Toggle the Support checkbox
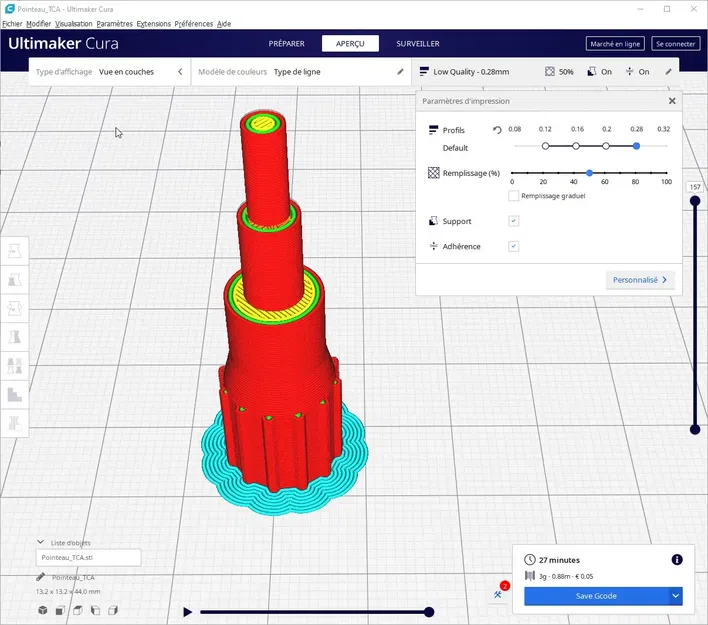This screenshot has height=625, width=708. coord(513,221)
